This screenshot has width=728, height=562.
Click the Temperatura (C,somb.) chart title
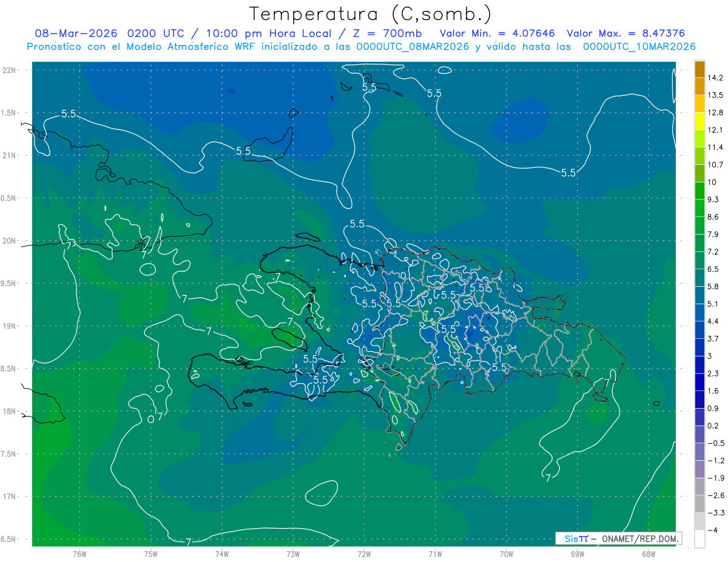click(x=370, y=13)
